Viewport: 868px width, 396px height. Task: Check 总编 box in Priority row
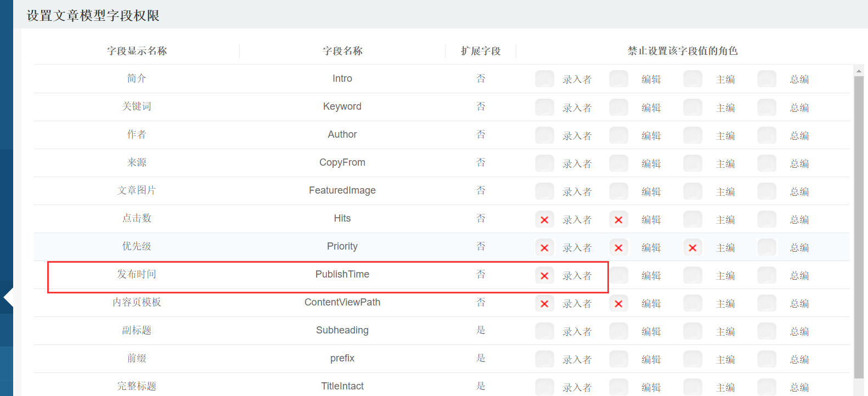tap(766, 247)
